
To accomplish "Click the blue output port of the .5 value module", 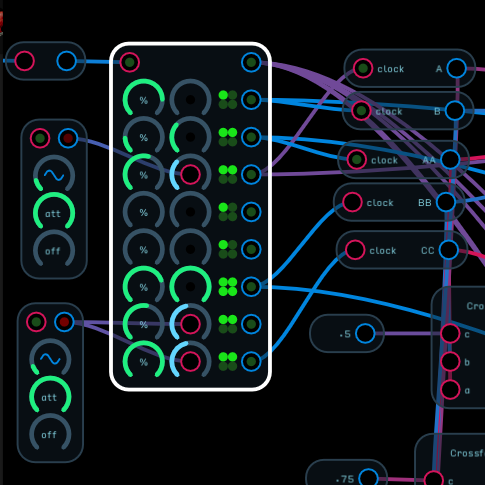I will [x=365, y=333].
